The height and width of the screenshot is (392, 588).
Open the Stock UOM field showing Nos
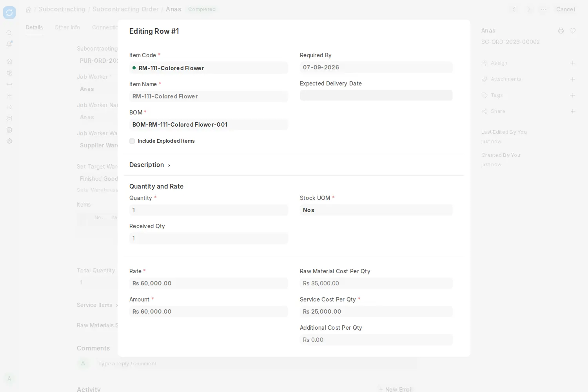point(376,210)
